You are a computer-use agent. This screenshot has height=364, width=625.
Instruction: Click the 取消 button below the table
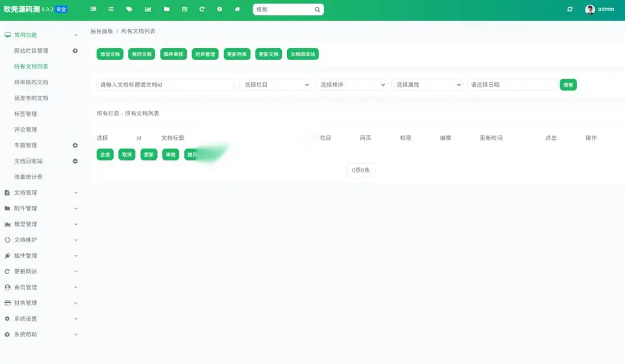point(127,154)
